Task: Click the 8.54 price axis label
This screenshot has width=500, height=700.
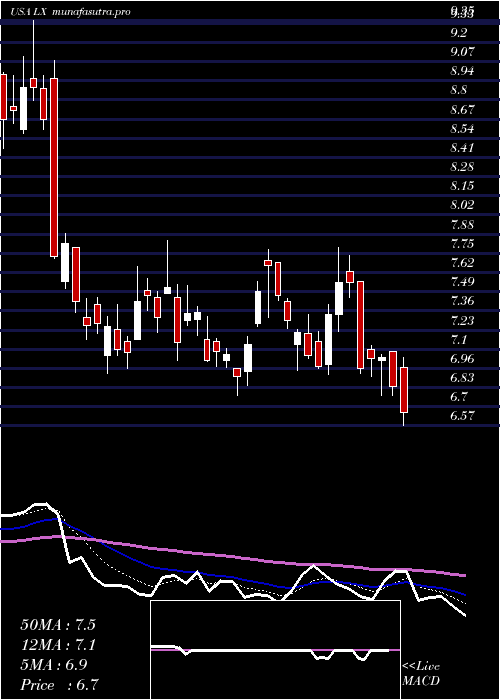Action: [x=462, y=129]
